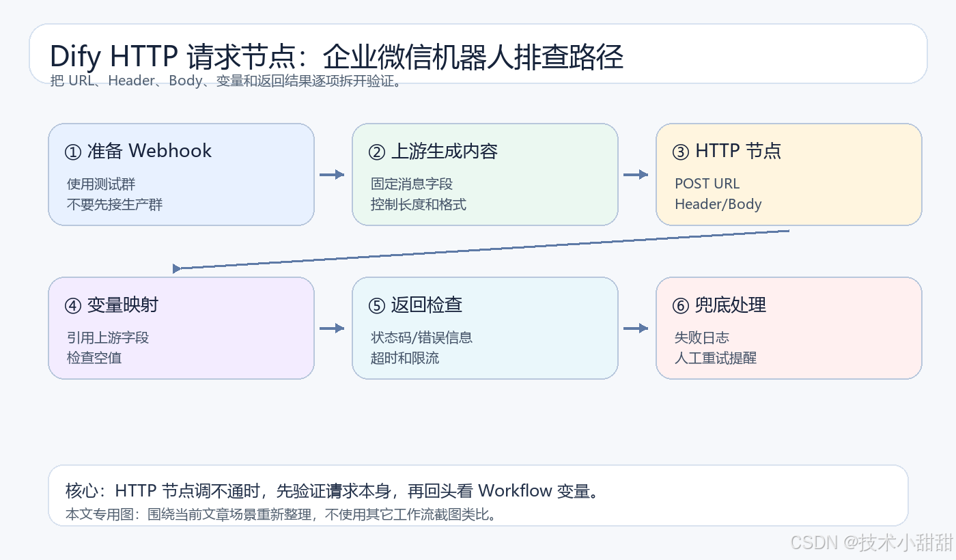Click the text '超时和限流'
The width and height of the screenshot is (956, 560).
(x=405, y=358)
